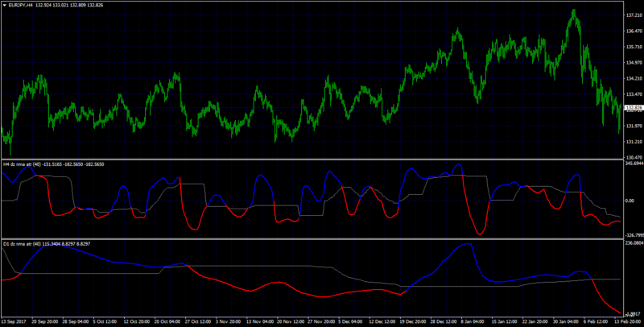
Task: Click the 0.00 level label in H4 indicator
Action: (630, 201)
